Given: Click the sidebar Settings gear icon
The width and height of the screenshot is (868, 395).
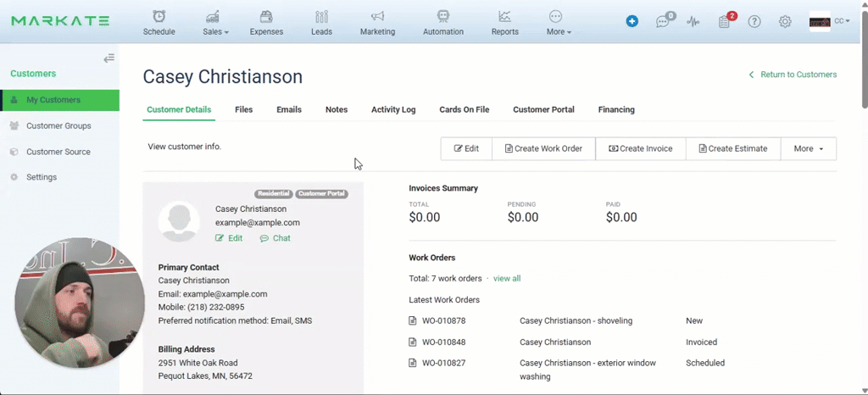Looking at the screenshot, I should click(x=14, y=177).
